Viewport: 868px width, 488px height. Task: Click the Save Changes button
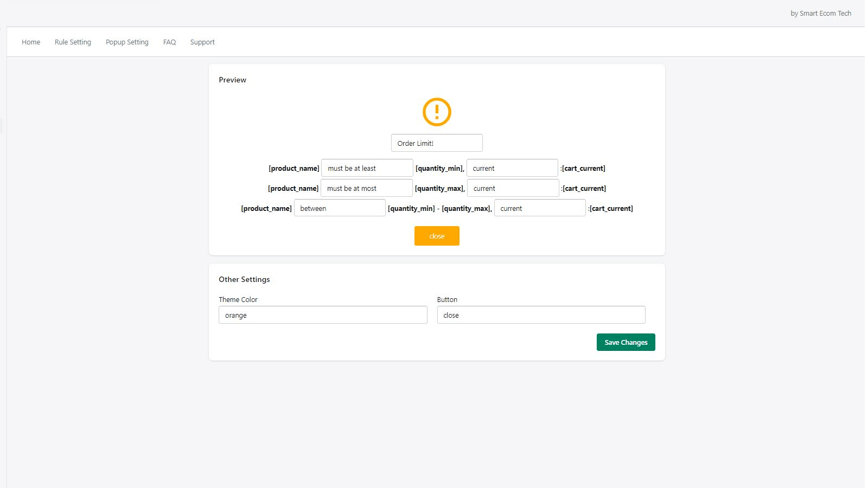(625, 342)
